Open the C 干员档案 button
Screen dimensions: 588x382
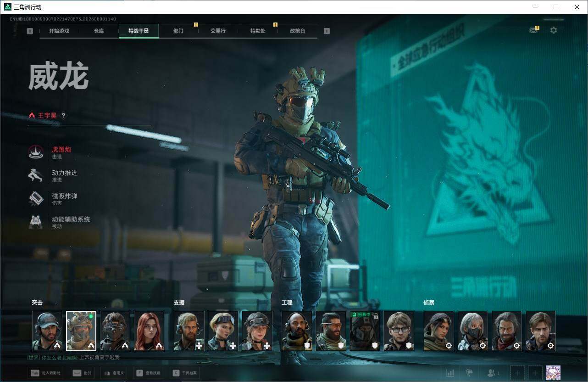click(185, 373)
